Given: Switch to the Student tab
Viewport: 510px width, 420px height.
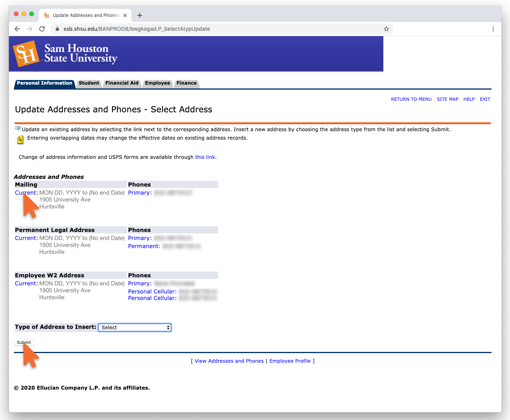Looking at the screenshot, I should coord(89,83).
